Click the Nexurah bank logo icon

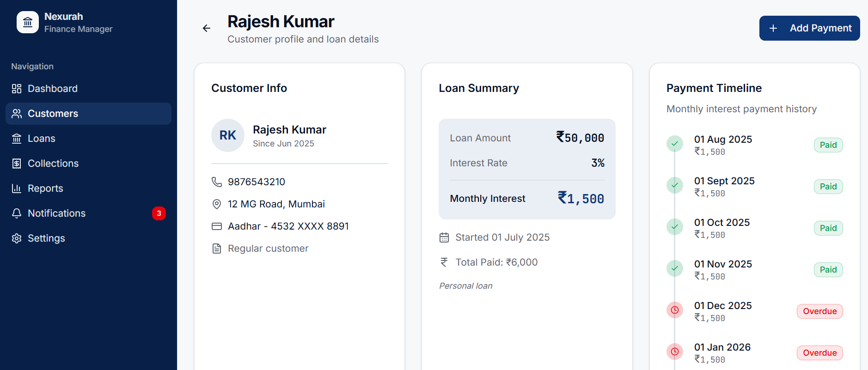[28, 22]
